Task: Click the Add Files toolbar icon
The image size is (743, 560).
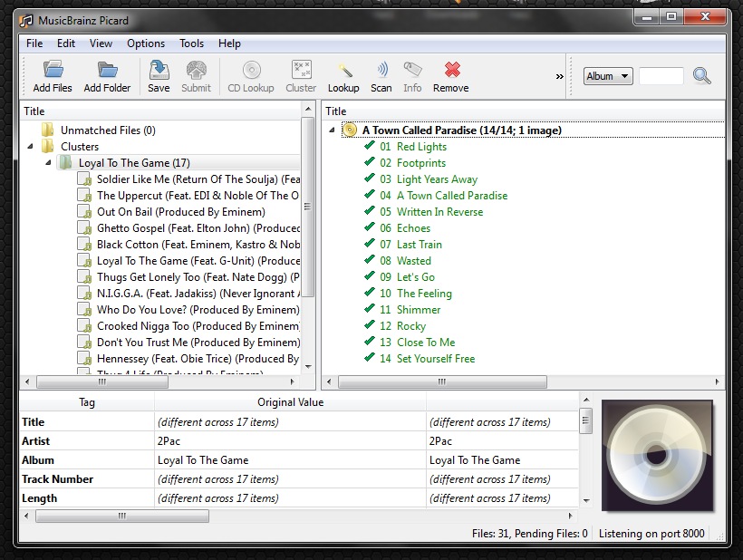Action: coord(53,70)
